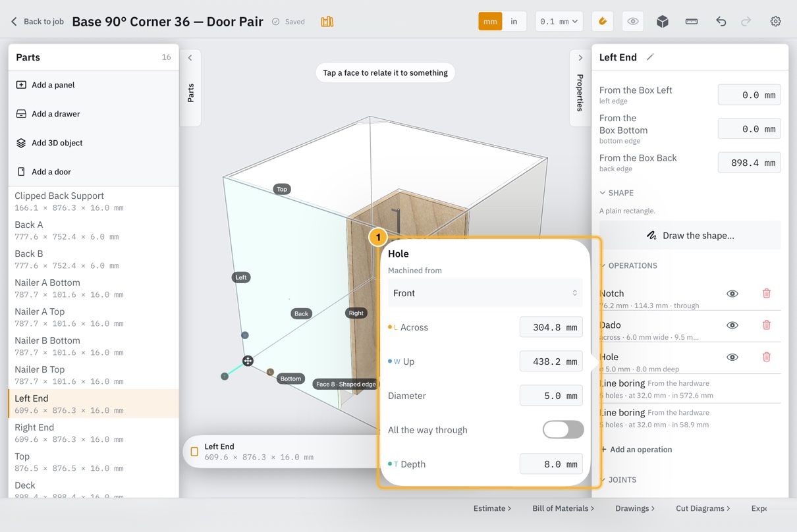Select the ruler measure tool icon
This screenshot has width=797, height=532.
tap(692, 22)
